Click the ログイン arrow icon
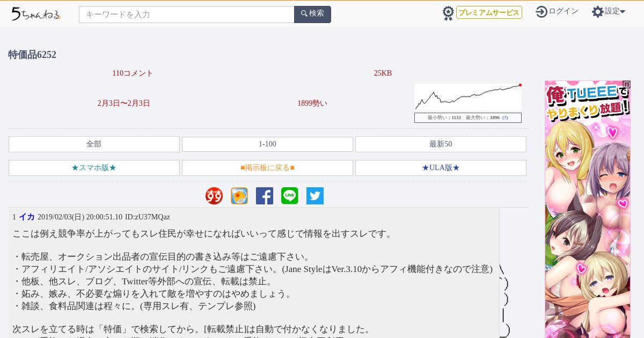The image size is (644, 338). [x=541, y=12]
